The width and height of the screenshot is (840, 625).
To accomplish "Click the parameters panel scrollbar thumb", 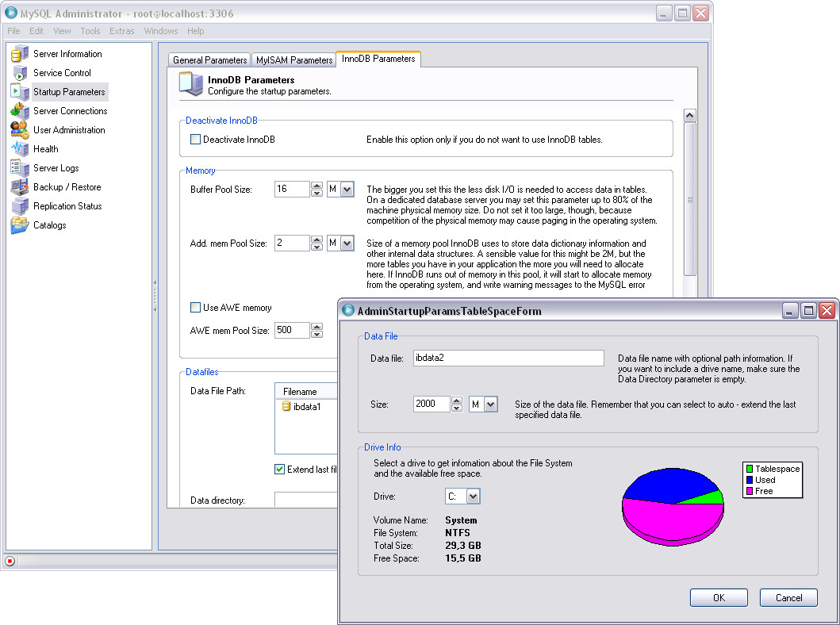I will [x=690, y=199].
